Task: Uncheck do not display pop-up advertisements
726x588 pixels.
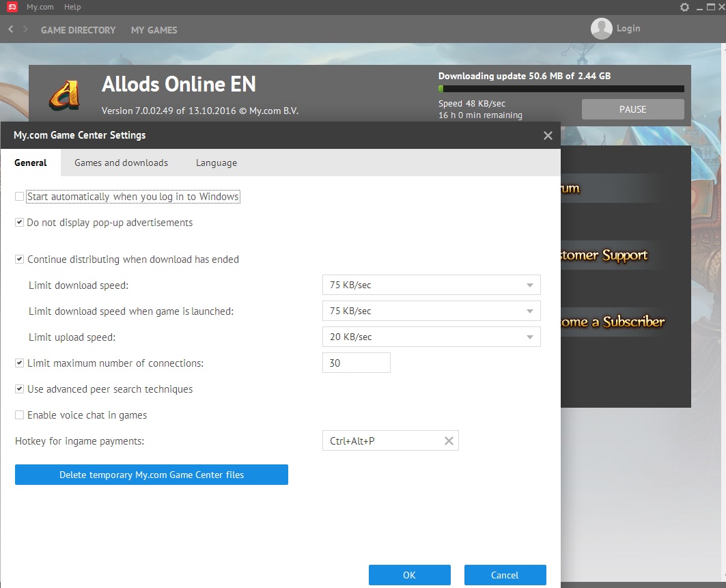Action: point(19,222)
